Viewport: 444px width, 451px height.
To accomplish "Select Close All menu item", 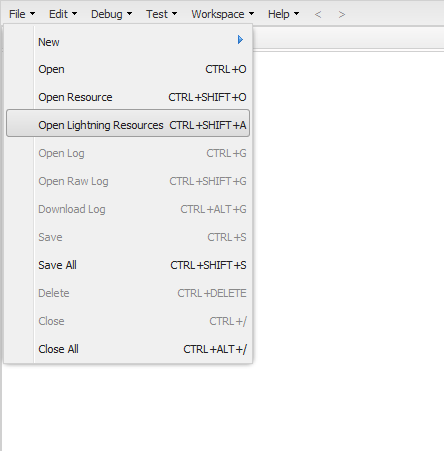I will coord(128,349).
